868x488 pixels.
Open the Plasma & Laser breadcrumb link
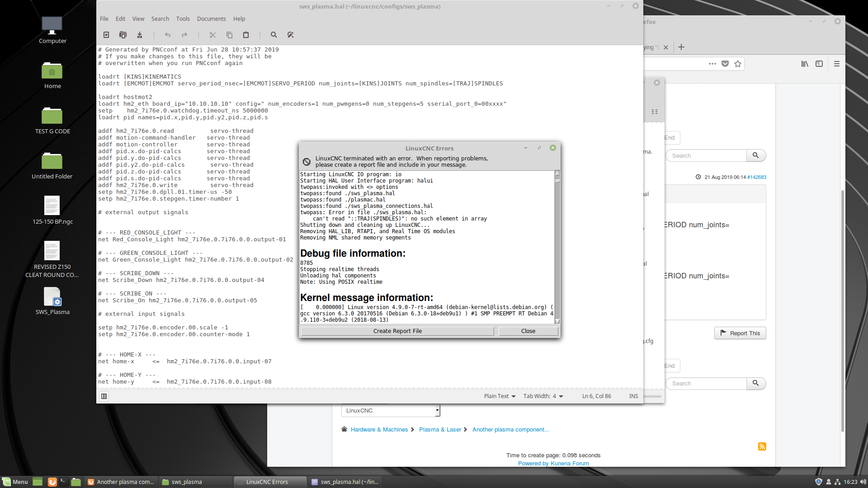[440, 430]
